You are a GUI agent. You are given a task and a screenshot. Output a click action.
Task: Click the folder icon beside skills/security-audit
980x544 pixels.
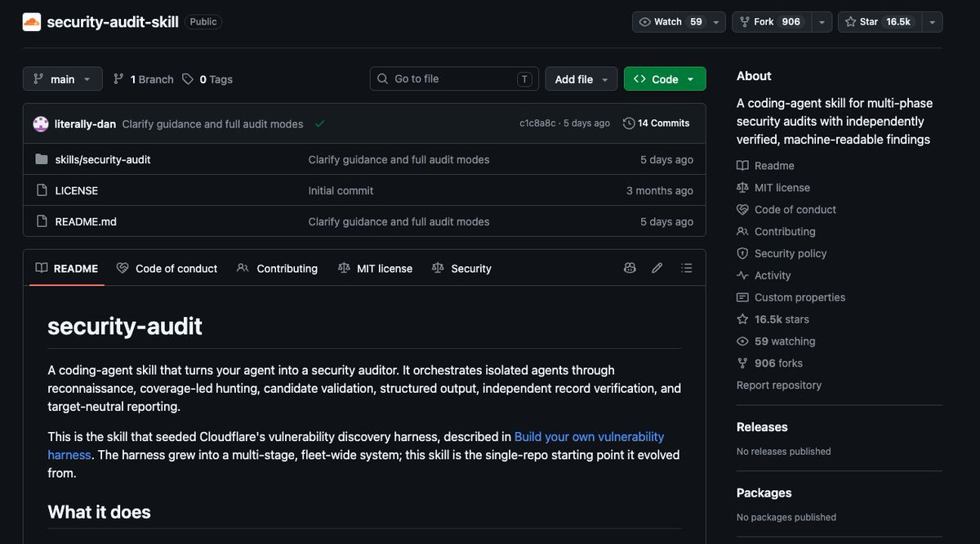click(42, 159)
